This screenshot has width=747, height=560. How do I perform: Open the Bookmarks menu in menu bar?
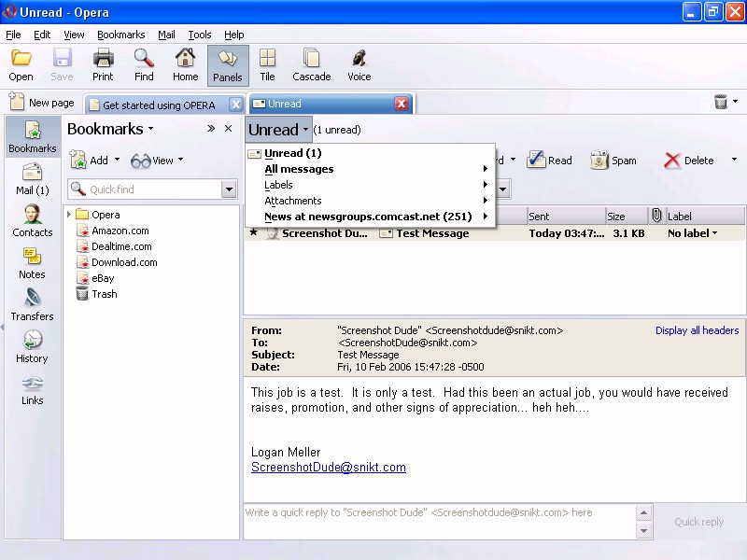coord(120,35)
